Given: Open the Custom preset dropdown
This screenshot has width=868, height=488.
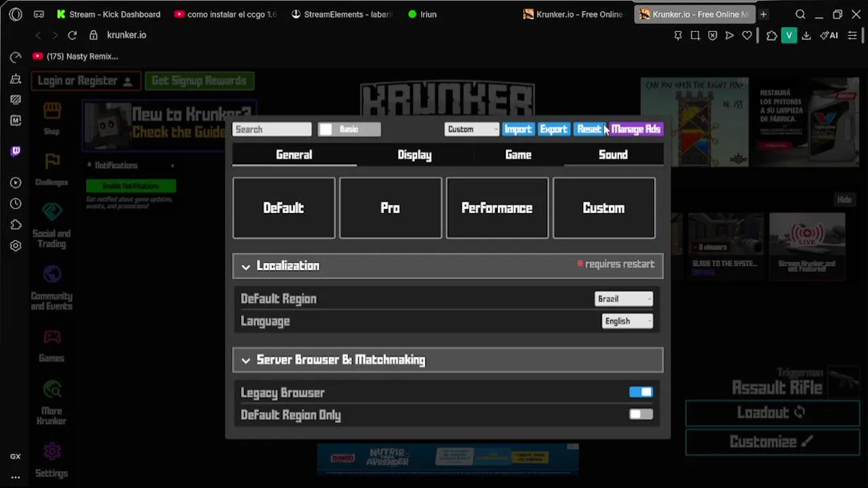Looking at the screenshot, I should (472, 129).
